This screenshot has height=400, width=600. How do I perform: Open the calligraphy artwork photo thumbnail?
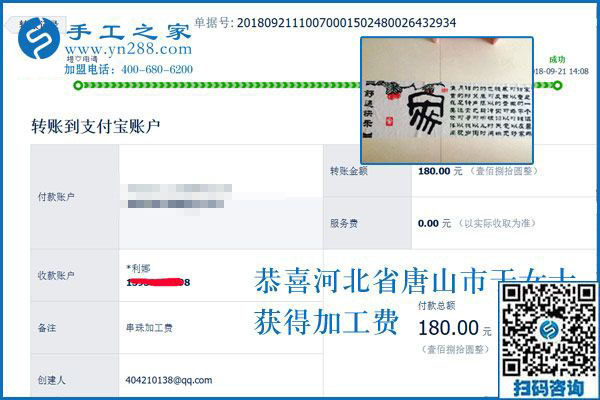(447, 101)
